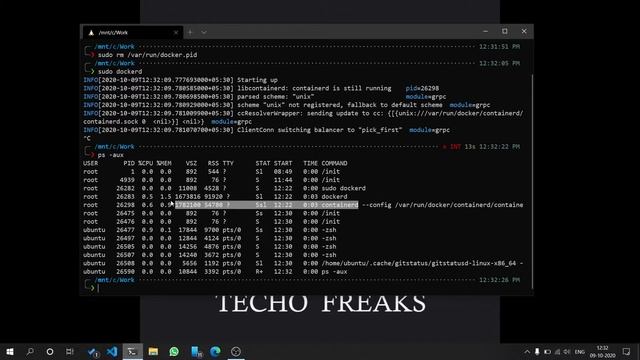Open Microsoft Edge from taskbar

216,351
